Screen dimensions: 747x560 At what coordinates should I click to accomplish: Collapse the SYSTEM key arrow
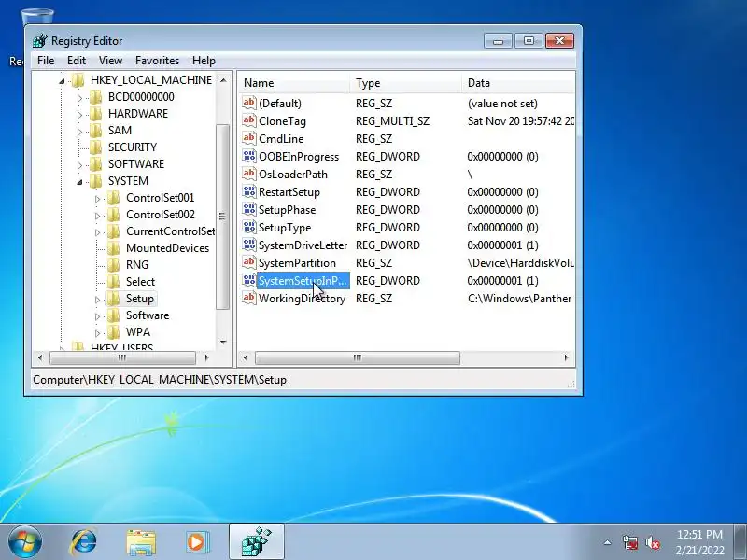(x=79, y=181)
